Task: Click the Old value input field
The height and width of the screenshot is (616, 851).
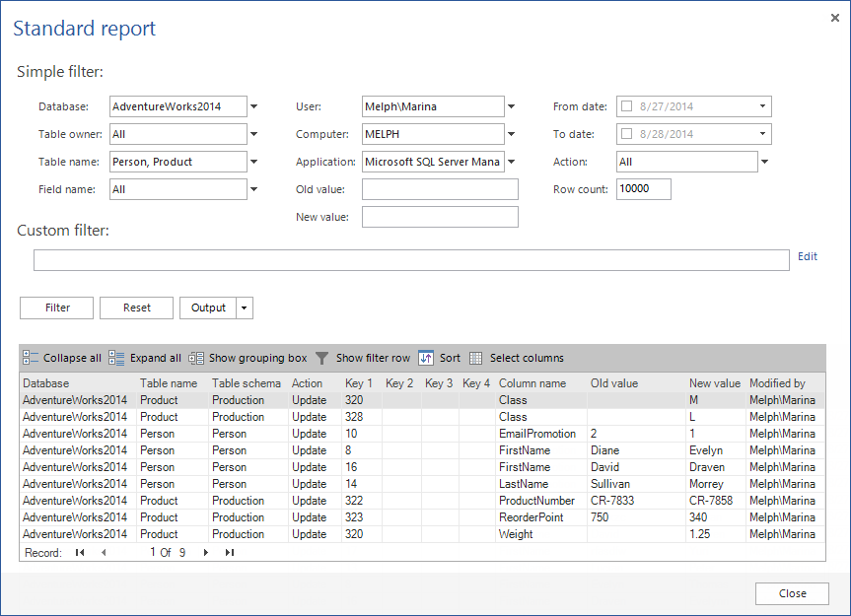Action: tap(440, 189)
